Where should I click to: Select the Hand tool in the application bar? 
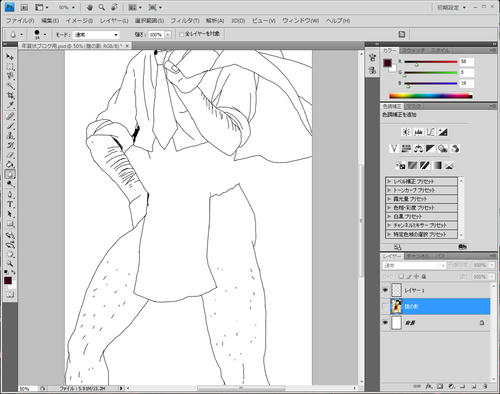(x=90, y=7)
